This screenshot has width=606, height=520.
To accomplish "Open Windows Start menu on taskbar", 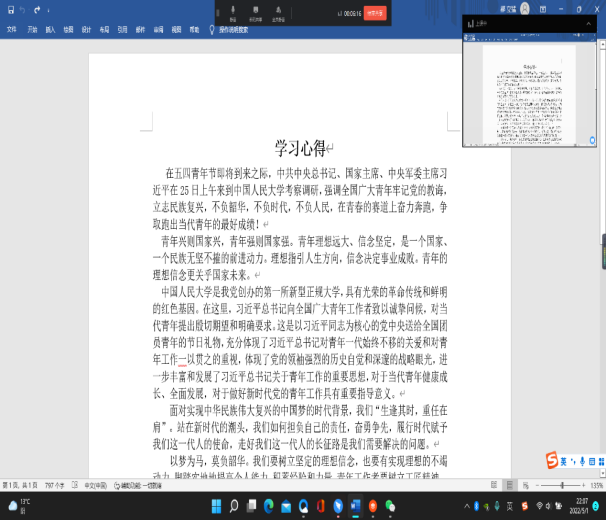I will click(x=217, y=507).
